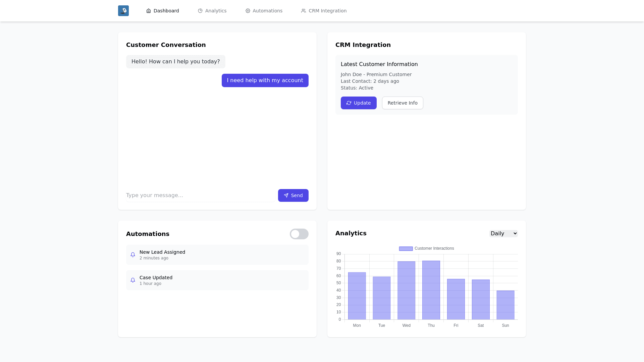Click the Automations gear icon

[x=248, y=11]
